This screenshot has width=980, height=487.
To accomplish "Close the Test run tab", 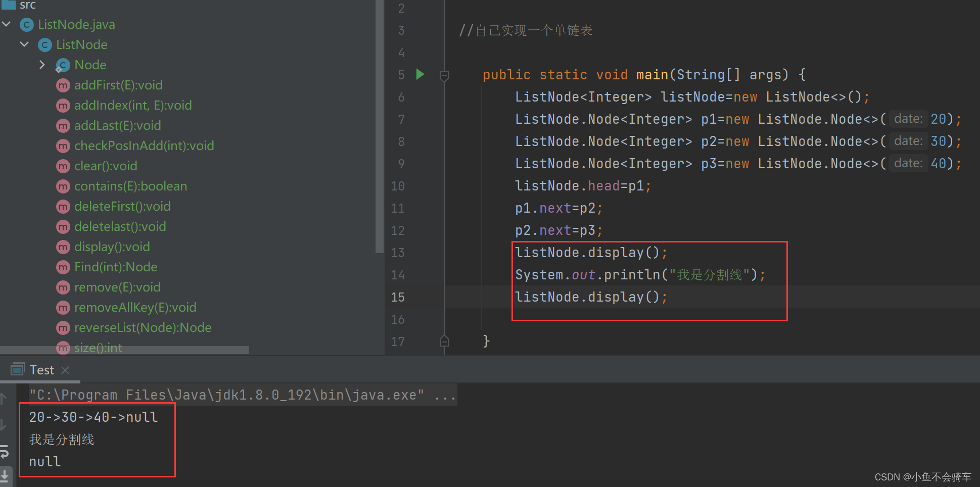I will pos(65,370).
